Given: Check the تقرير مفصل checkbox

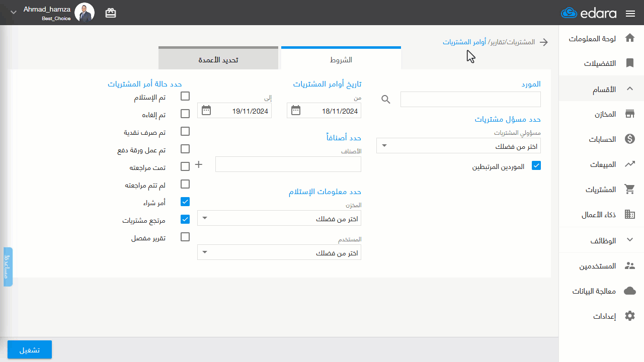Looking at the screenshot, I should point(185,237).
